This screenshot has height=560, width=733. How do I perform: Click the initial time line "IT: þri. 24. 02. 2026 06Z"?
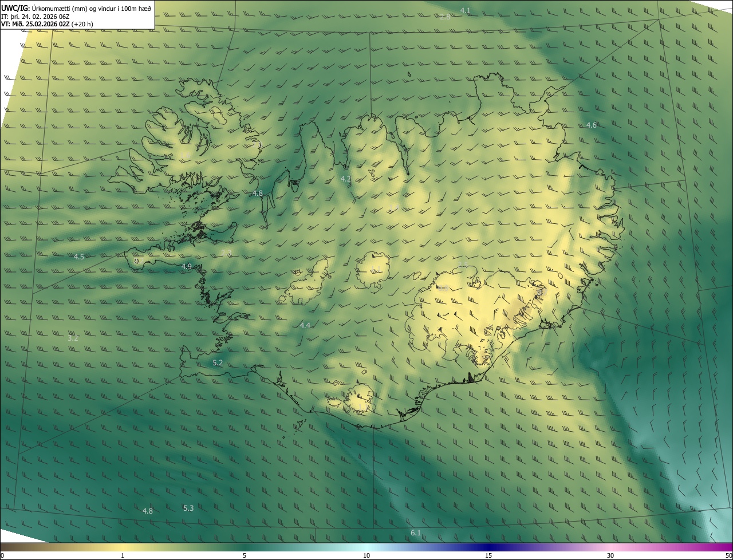click(x=36, y=17)
